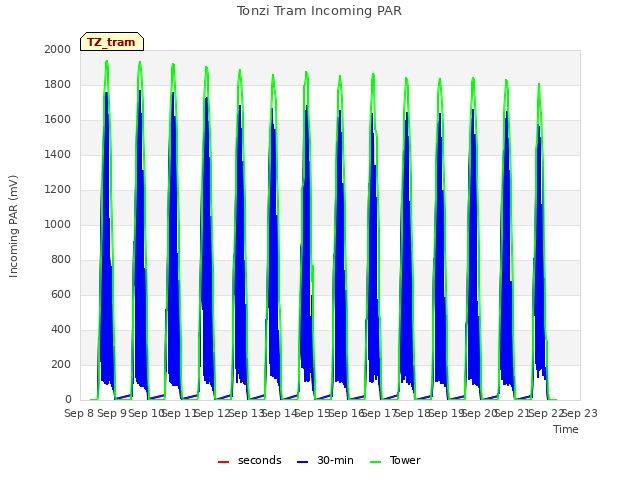Click the y-axis tick value 1200
This screenshot has height=480, width=640.
[58, 189]
